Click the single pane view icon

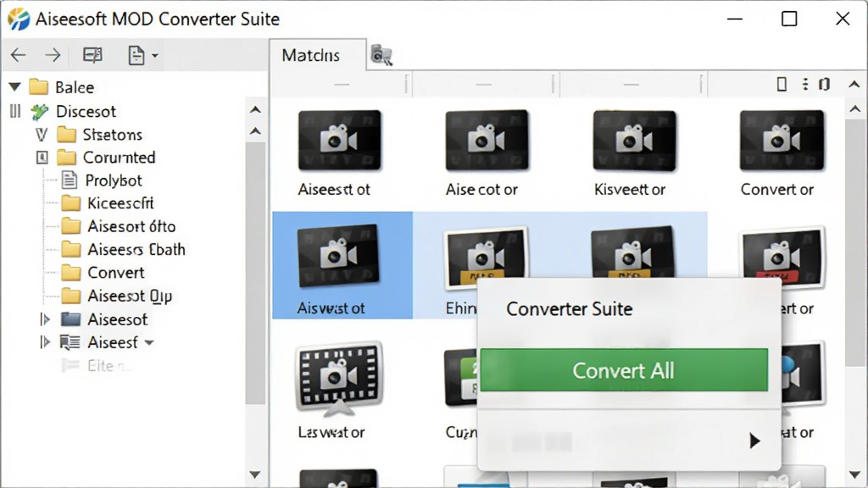point(782,84)
